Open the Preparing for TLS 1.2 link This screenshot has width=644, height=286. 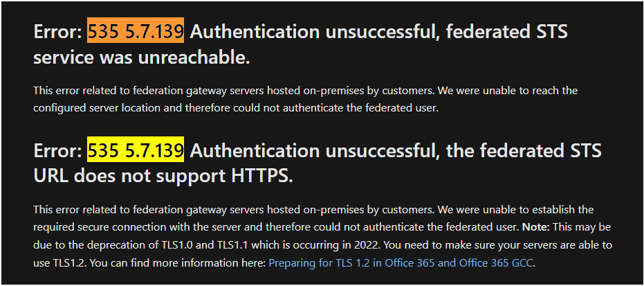(x=401, y=263)
